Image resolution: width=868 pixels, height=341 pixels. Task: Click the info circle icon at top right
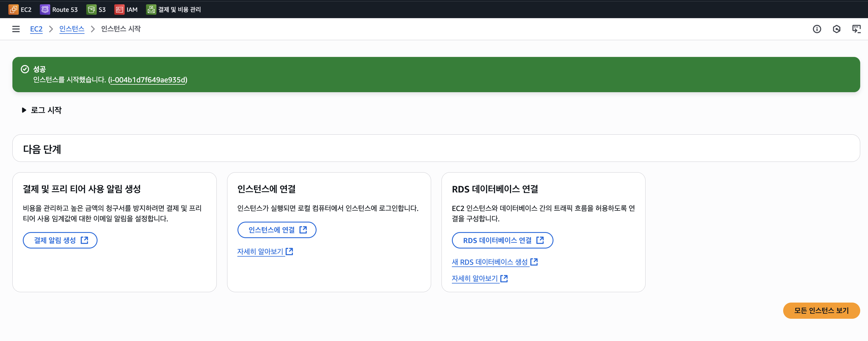click(817, 29)
